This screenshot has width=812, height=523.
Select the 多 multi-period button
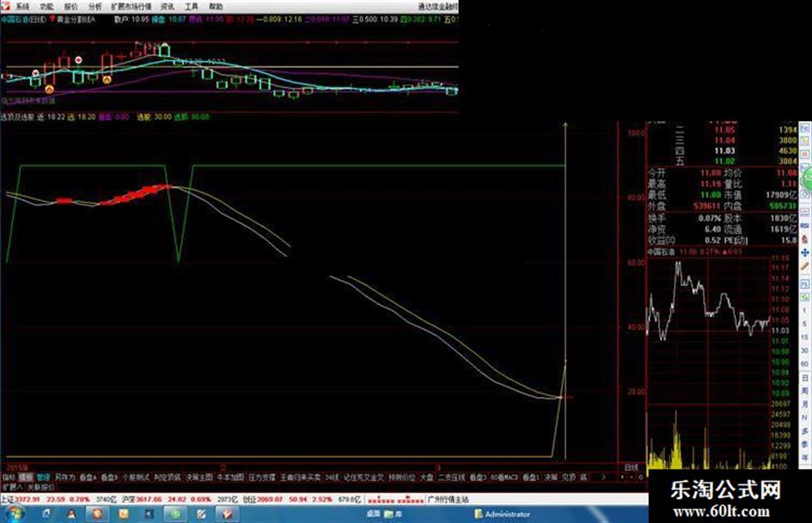(x=805, y=430)
